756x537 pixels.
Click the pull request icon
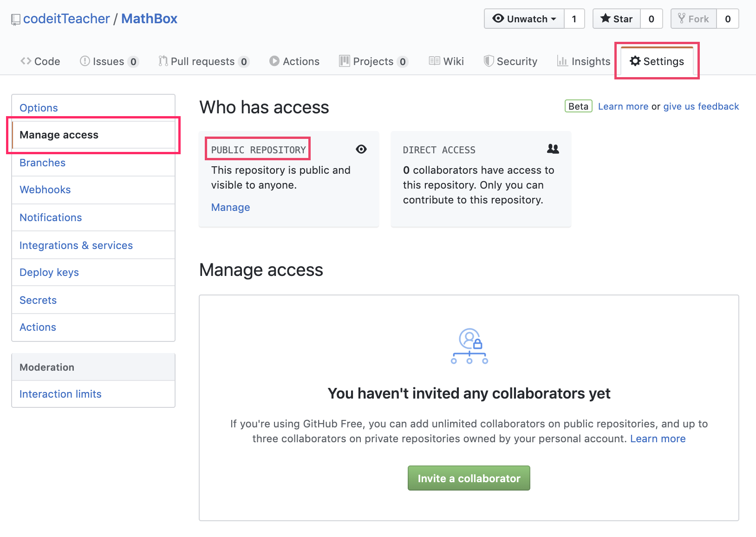pyautogui.click(x=163, y=61)
